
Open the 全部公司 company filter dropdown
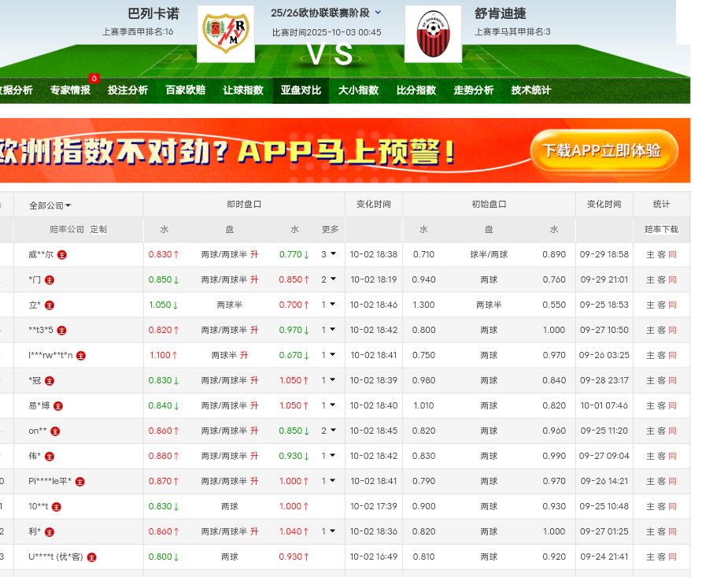[x=50, y=205]
